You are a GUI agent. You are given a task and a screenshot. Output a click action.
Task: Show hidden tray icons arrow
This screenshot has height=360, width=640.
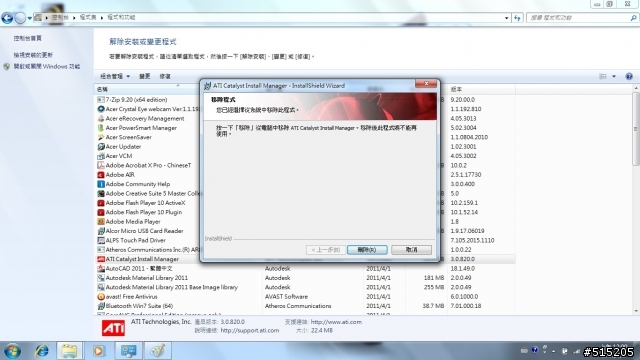[553, 351]
